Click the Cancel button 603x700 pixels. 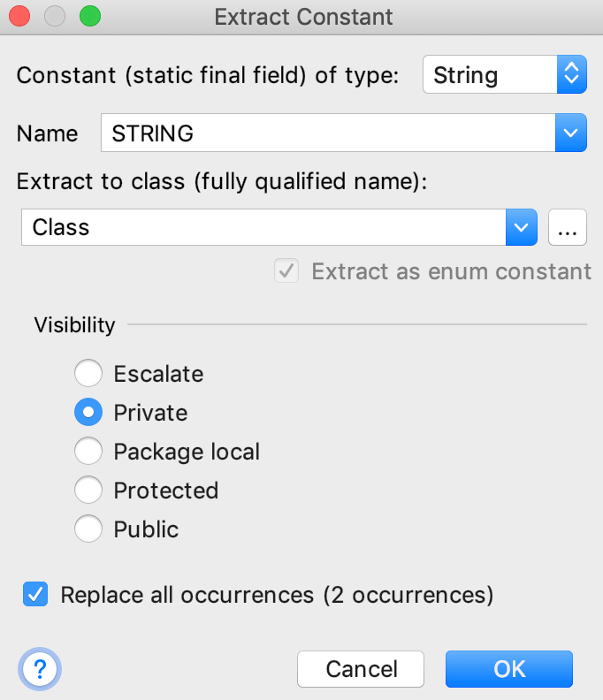361,669
